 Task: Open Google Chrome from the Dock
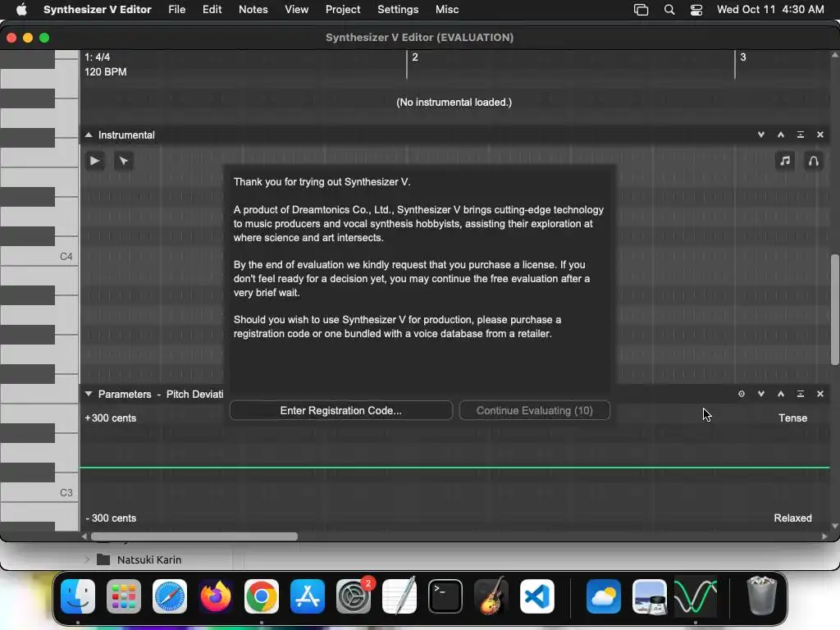pyautogui.click(x=262, y=596)
